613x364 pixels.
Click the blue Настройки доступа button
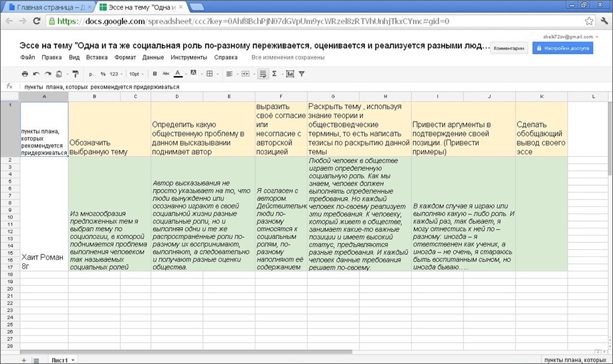tap(563, 48)
